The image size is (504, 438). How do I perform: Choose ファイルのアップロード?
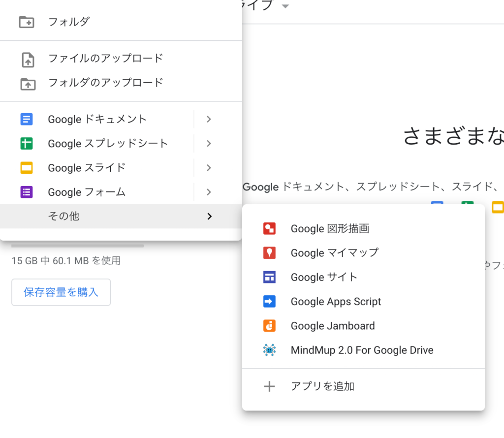coord(121,59)
